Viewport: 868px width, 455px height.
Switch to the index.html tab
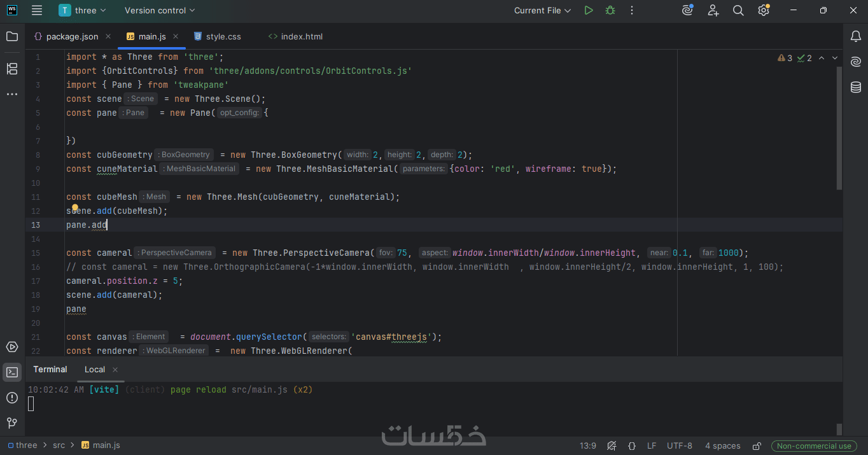click(296, 37)
